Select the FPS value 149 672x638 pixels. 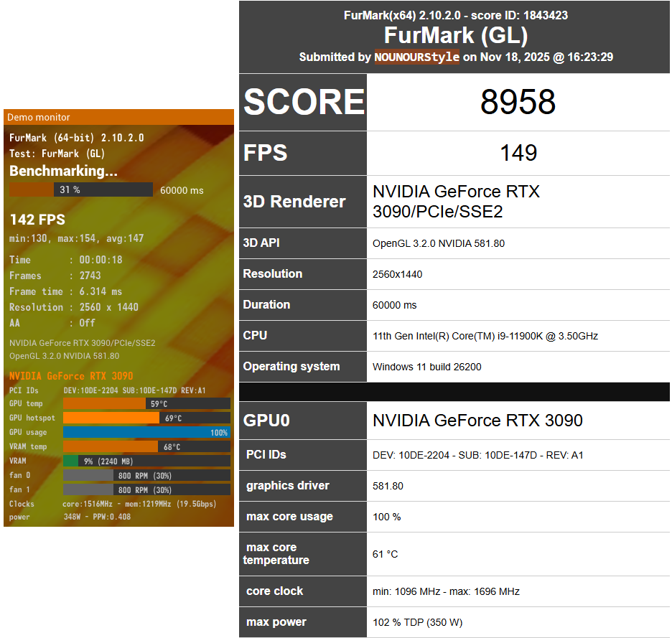coord(518,153)
